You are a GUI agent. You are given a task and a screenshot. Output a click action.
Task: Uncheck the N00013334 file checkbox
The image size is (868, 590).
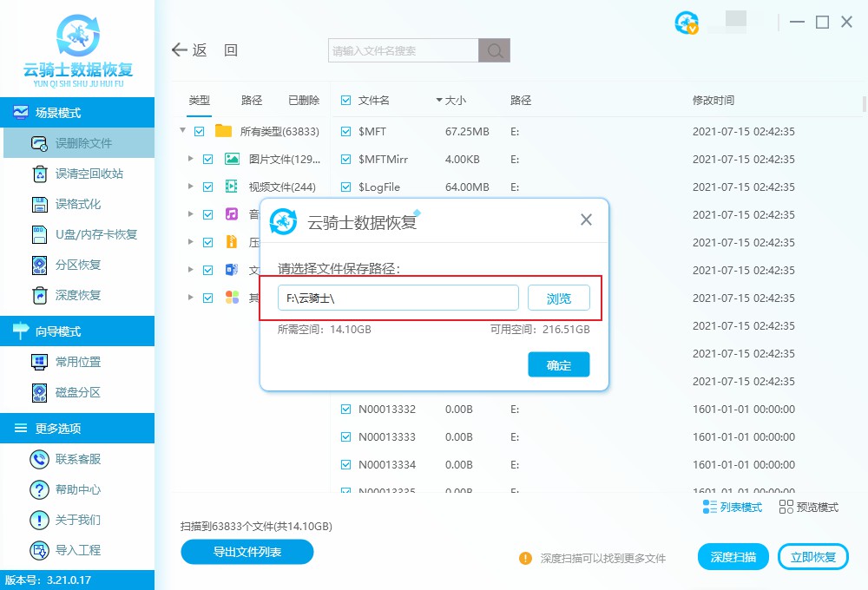(346, 464)
